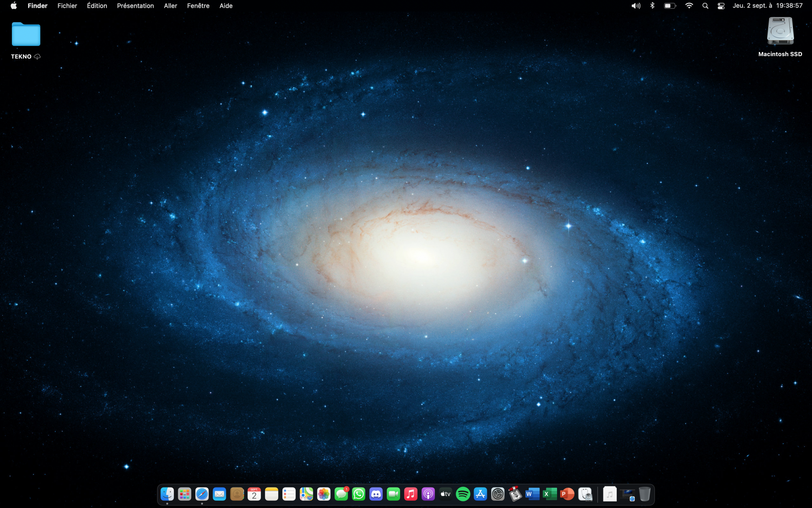This screenshot has width=812, height=508.
Task: Open Microsoft Excel
Action: pyautogui.click(x=549, y=493)
